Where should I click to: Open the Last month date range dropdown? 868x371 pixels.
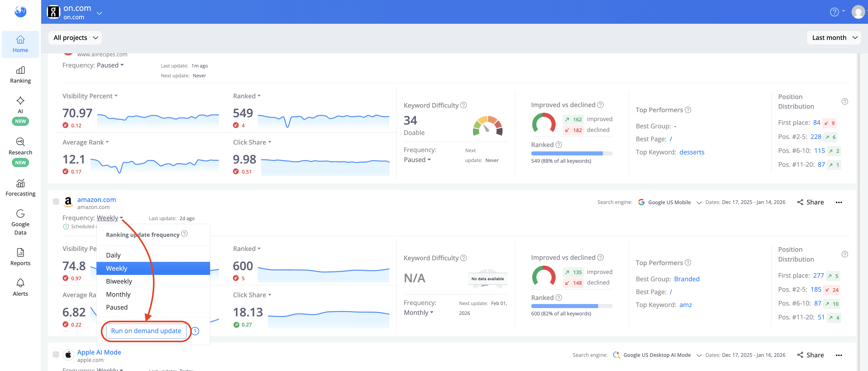coord(834,38)
